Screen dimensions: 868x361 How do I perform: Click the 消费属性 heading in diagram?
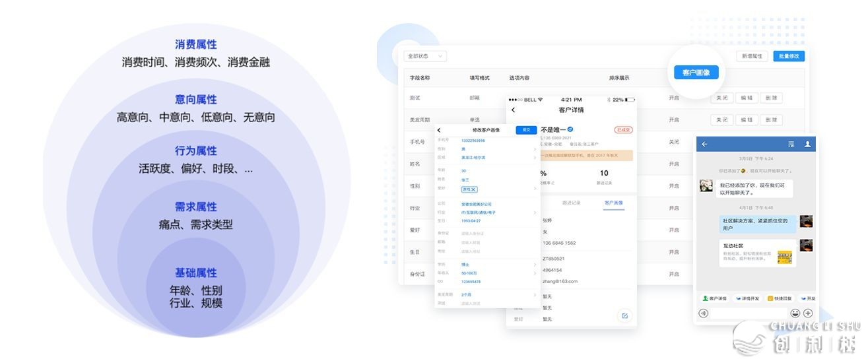coord(196,44)
